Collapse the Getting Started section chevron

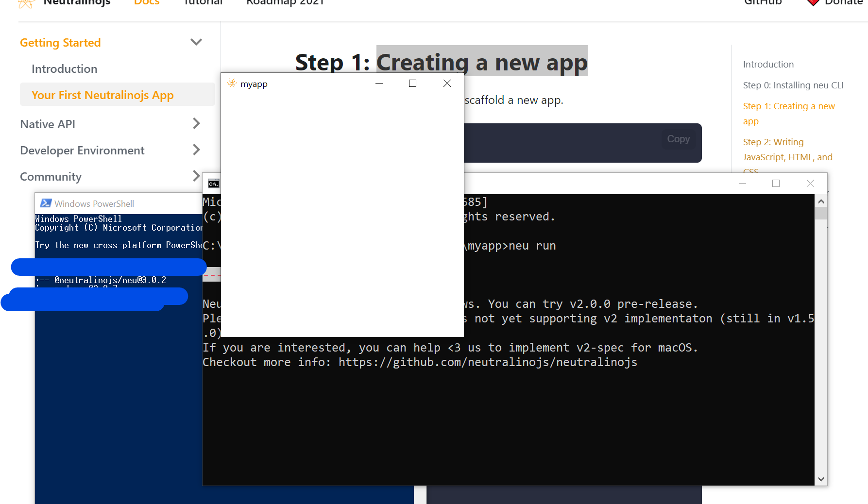coord(196,42)
